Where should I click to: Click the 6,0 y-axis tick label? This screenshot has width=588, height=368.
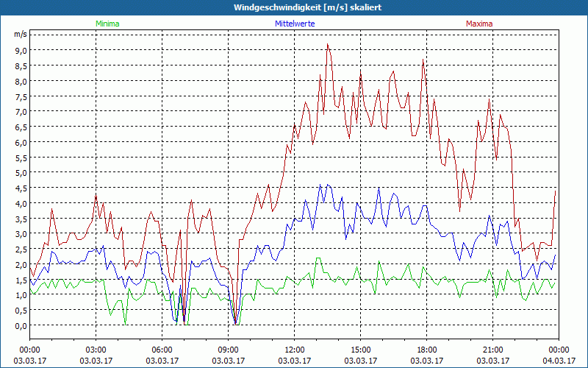coord(20,142)
